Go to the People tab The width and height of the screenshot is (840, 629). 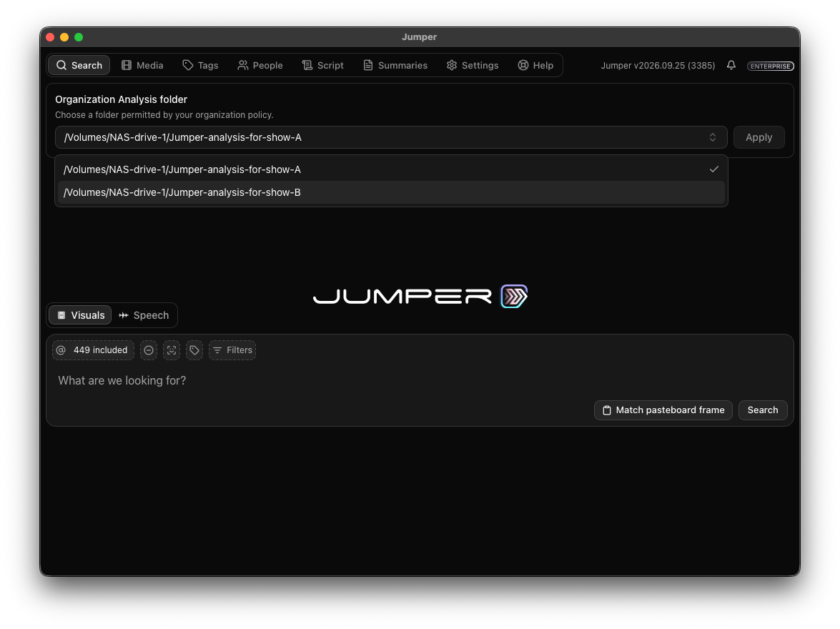pyautogui.click(x=260, y=65)
